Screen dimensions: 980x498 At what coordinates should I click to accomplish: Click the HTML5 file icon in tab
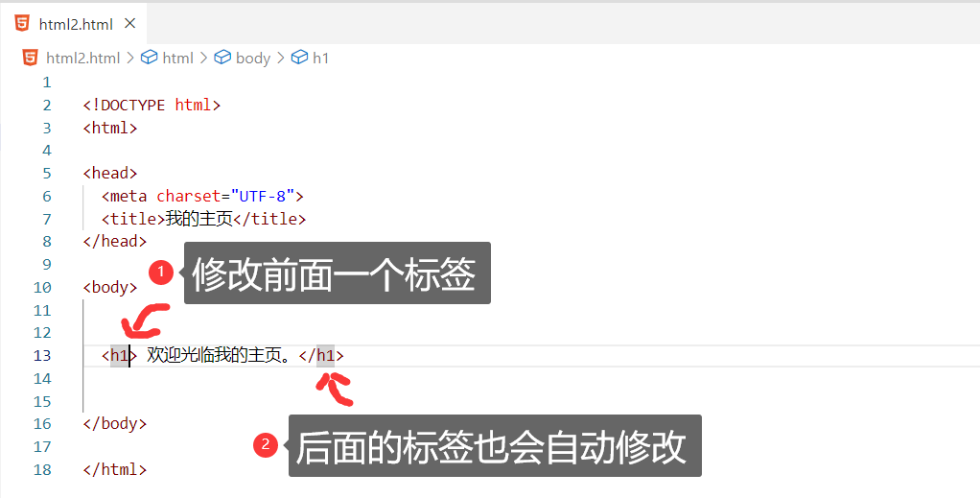(22, 24)
